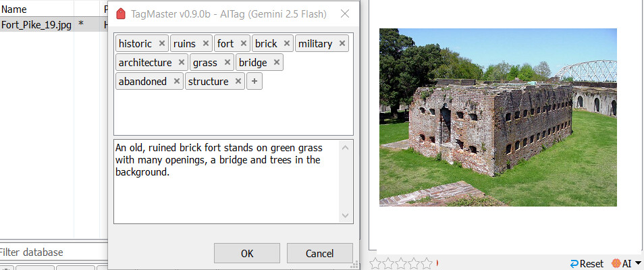
Task: Remove the 'bridge' tag
Action: click(x=277, y=63)
